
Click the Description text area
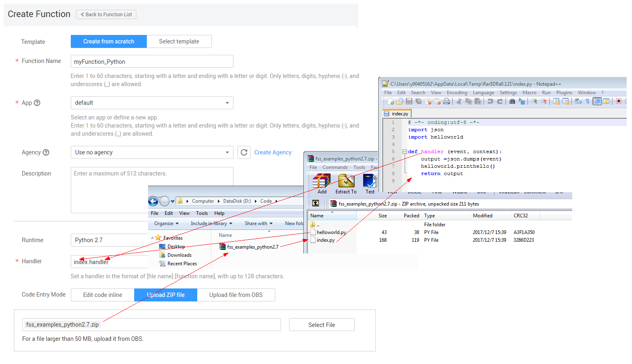(152, 190)
